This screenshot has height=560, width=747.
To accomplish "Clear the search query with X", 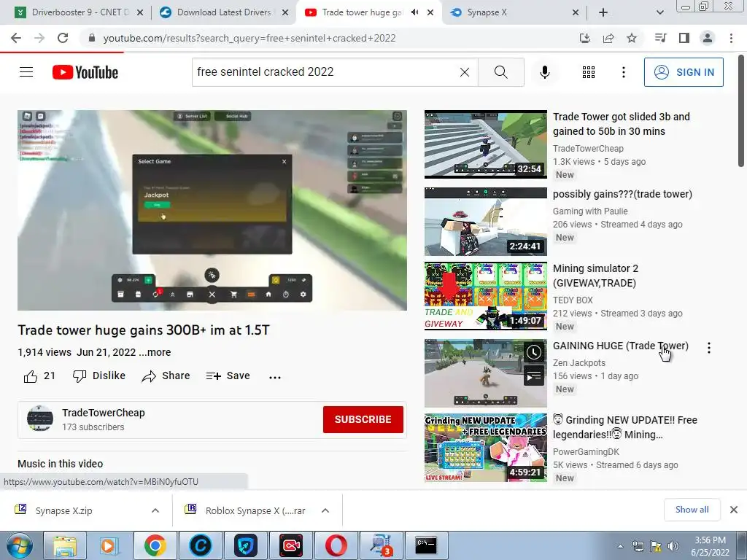I will click(x=465, y=72).
